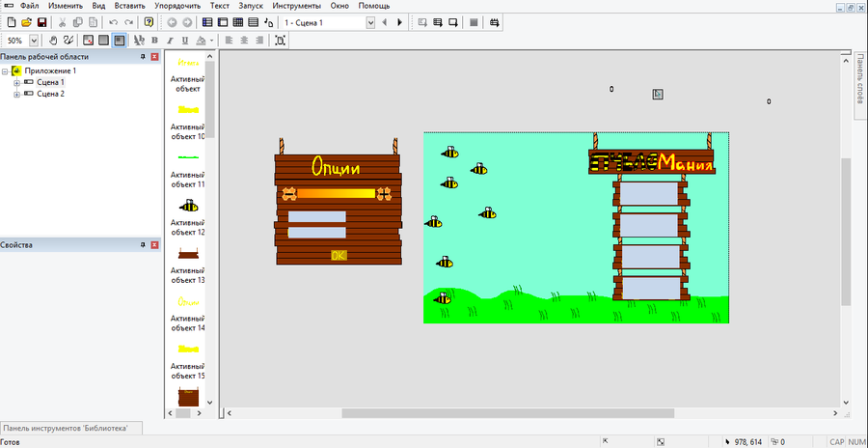
Task: Open context help question-mark icon
Action: [x=149, y=23]
